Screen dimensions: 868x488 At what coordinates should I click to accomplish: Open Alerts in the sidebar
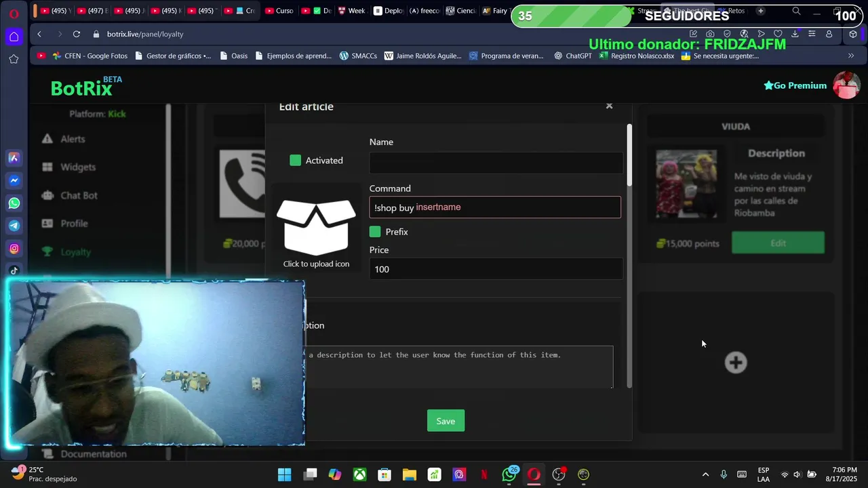click(73, 139)
